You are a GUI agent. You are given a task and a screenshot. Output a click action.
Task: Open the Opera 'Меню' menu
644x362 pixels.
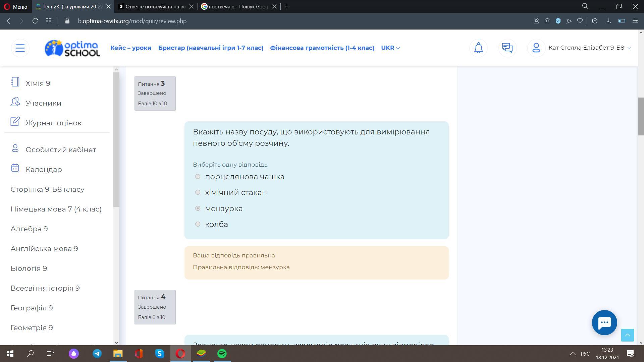coord(15,6)
